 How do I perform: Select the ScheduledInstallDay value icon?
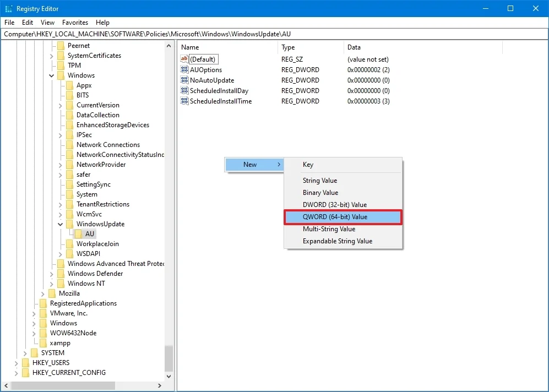coord(184,90)
